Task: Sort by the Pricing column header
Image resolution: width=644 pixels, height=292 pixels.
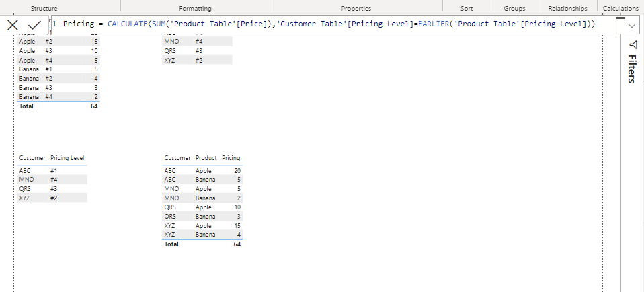Action: tap(231, 158)
